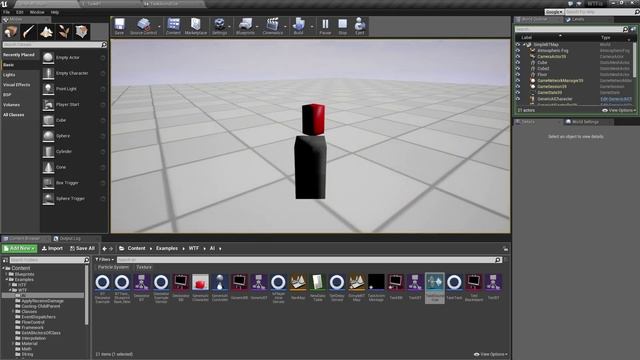640x360 pixels.
Task: Stop the running simulation
Action: coord(343,26)
